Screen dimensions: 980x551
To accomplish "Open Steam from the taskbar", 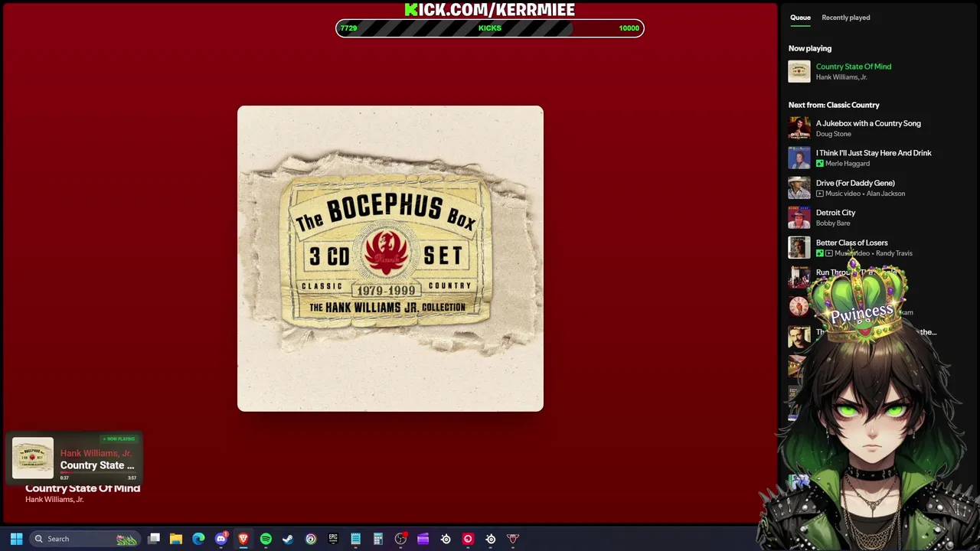I will [x=288, y=539].
